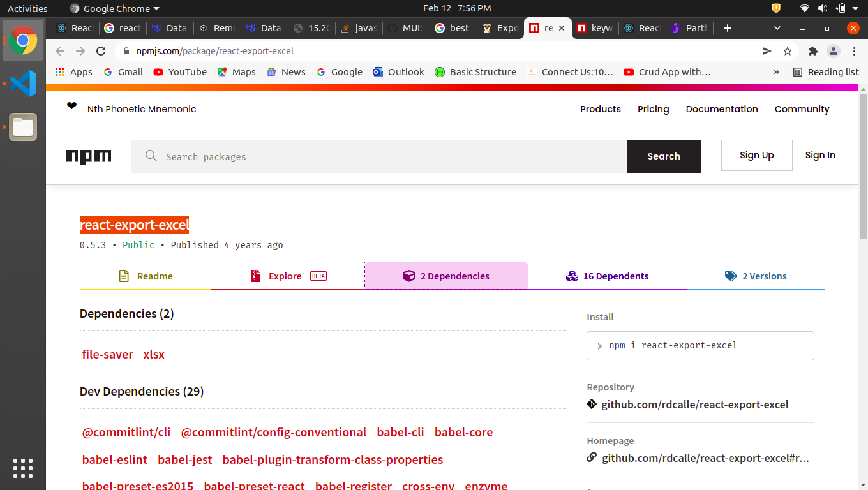
Task: Click the npm logo
Action: pos(89,156)
